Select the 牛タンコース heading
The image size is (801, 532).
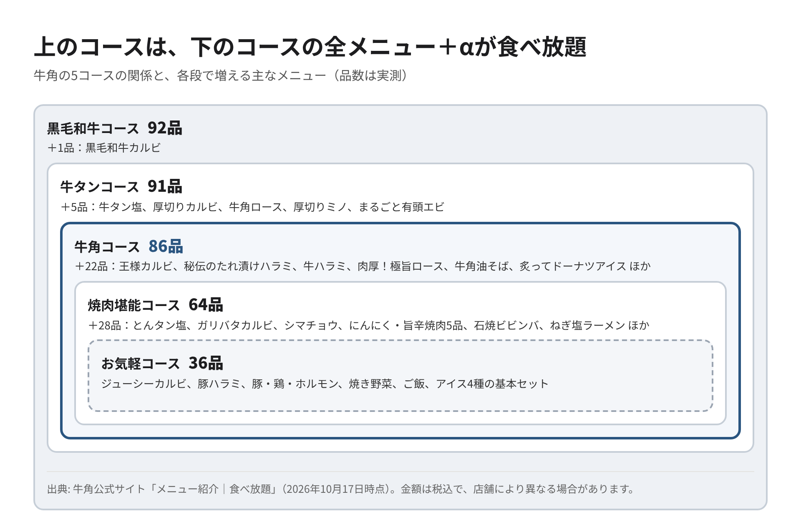tap(100, 187)
